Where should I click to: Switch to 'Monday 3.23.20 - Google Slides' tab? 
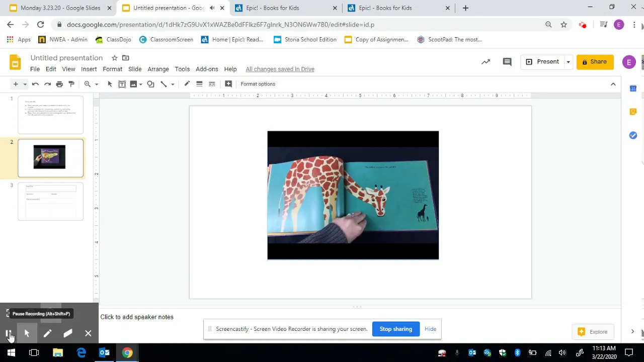pyautogui.click(x=59, y=8)
